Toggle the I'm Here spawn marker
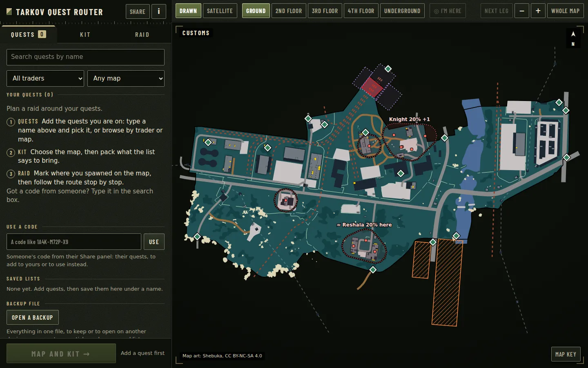Screen dimensions: 588x368 click(448, 11)
